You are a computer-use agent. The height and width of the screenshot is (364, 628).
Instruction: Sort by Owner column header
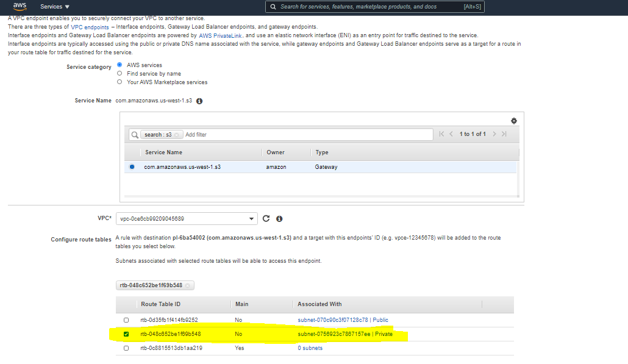[276, 152]
